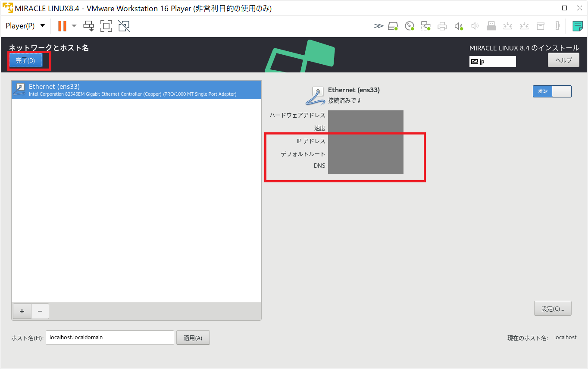The width and height of the screenshot is (588, 369).
Task: Click the DNS label
Action: [x=319, y=166]
